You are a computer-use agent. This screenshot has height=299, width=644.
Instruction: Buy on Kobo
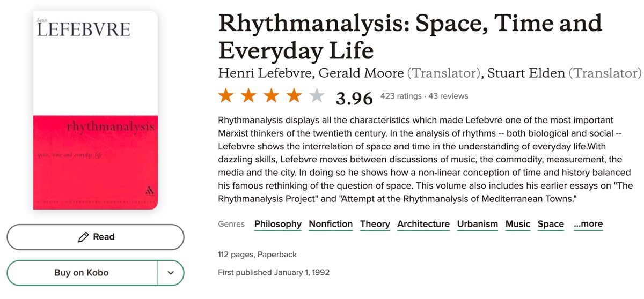(x=82, y=273)
